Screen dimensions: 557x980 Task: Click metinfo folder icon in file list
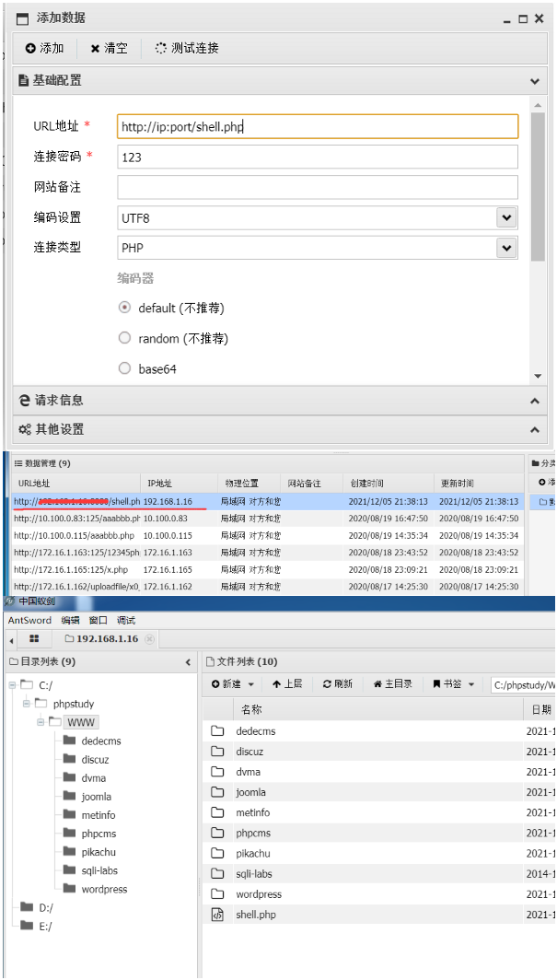217,812
